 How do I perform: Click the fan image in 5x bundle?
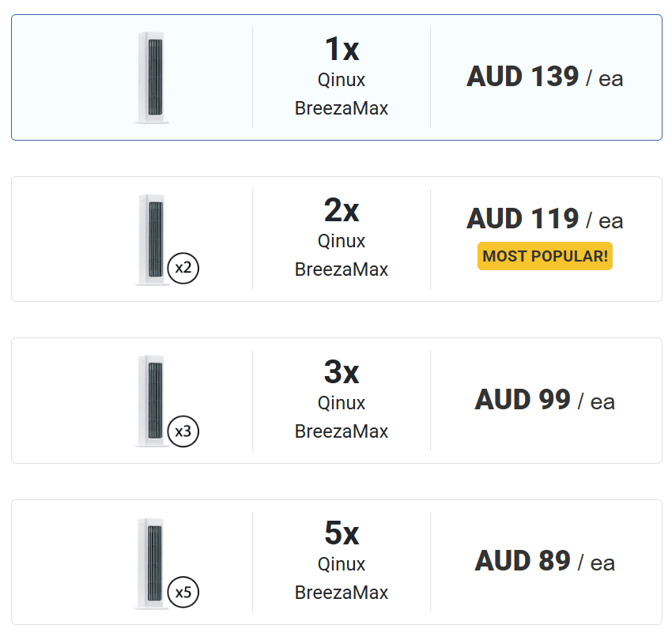[151, 563]
